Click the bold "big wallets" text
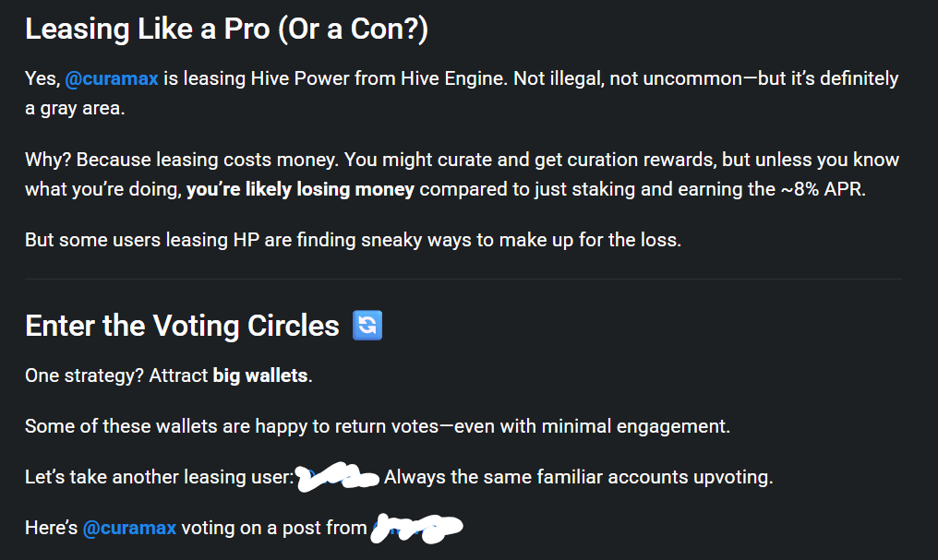938x560 pixels. click(x=260, y=375)
